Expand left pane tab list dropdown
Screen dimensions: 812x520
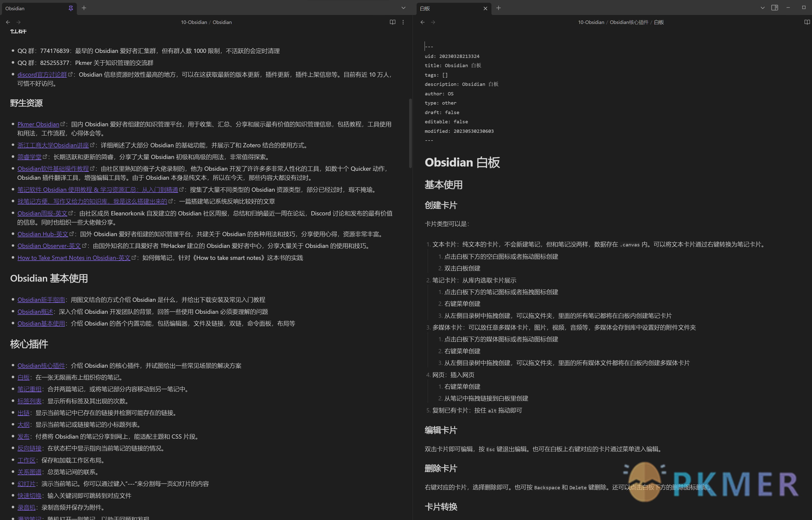click(x=403, y=8)
